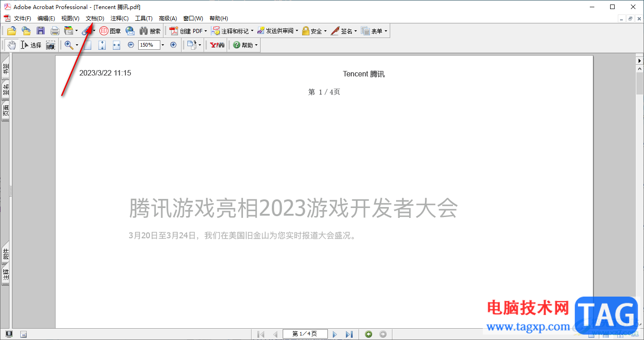Screen dimensions: 644x340
Task: Click the rotate view page icon
Action: (192, 45)
